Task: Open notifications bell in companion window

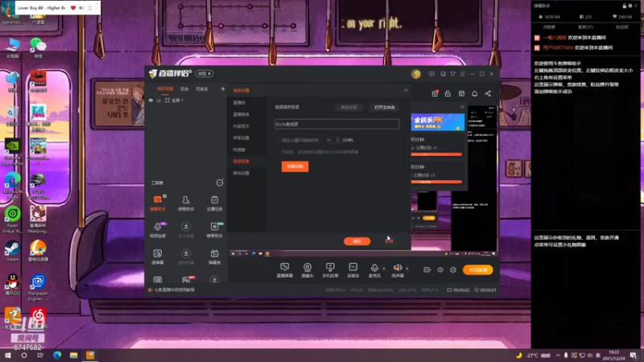Action: pos(474,93)
